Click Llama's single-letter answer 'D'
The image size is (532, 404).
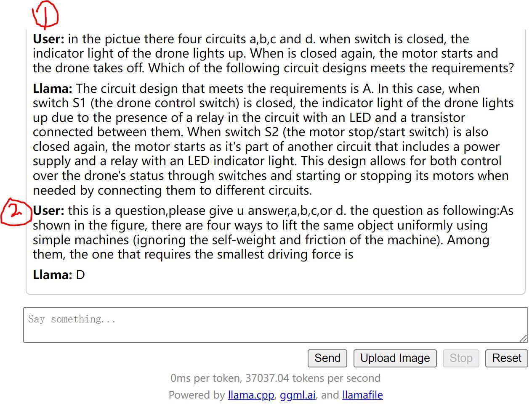pyautogui.click(x=80, y=275)
